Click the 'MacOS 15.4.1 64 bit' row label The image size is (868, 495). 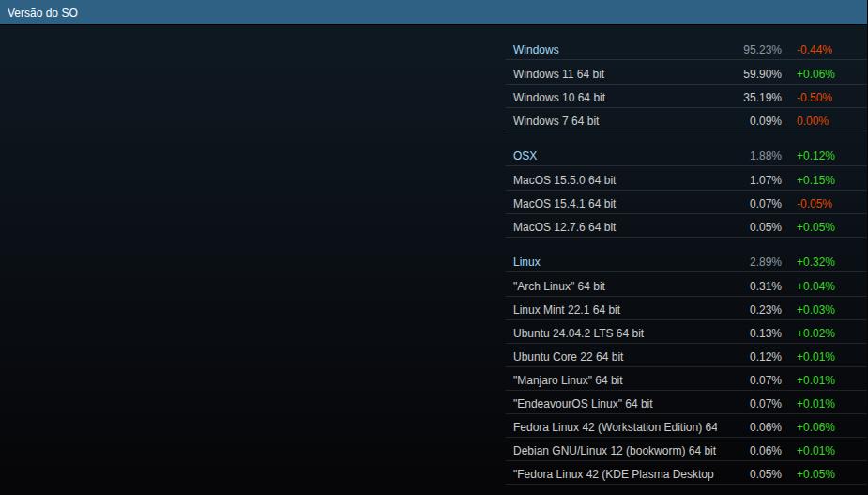[564, 204]
